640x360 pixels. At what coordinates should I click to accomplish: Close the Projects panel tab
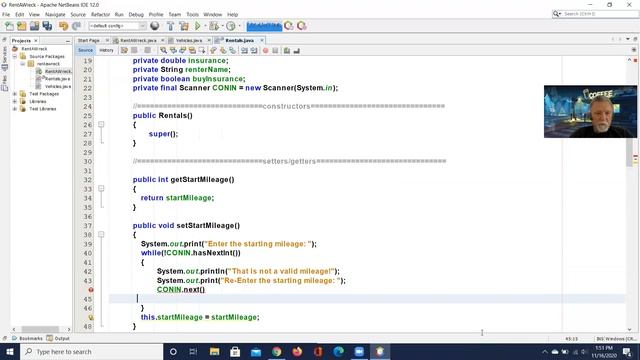36,41
